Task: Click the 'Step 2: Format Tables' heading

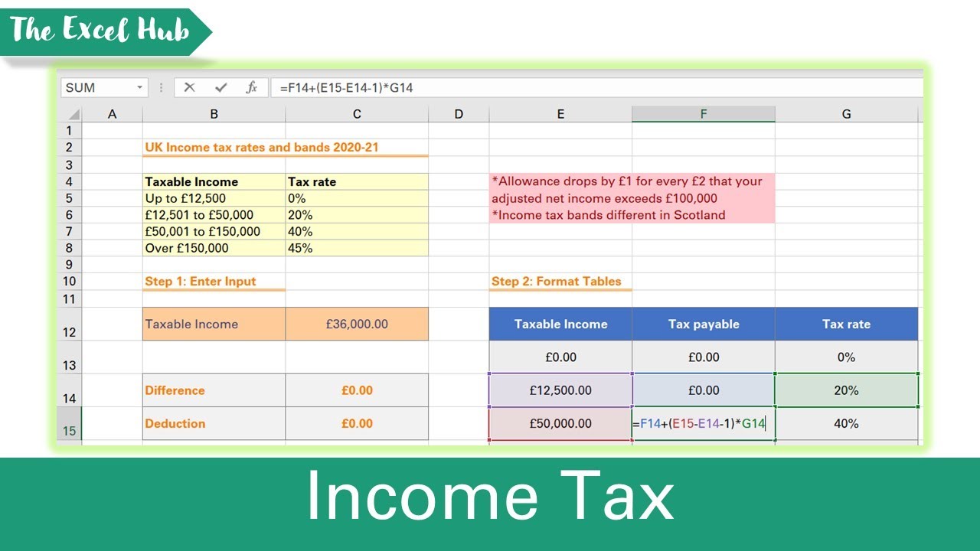Action: coord(556,281)
